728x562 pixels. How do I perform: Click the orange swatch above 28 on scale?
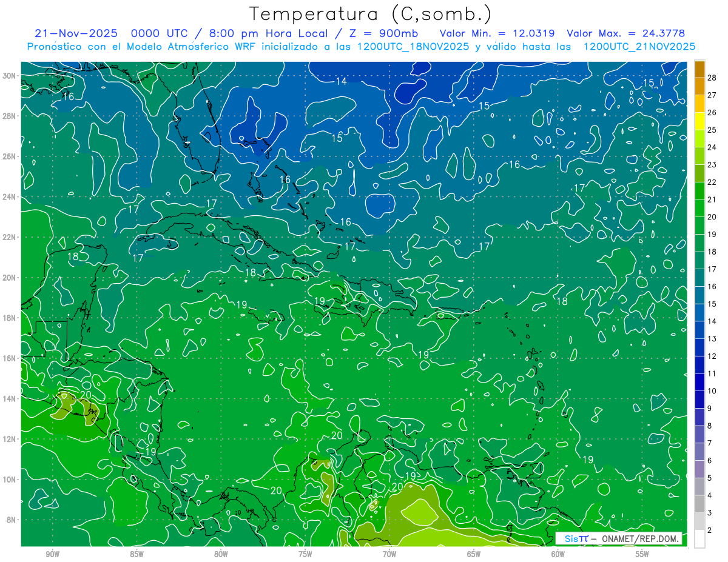pyautogui.click(x=699, y=69)
